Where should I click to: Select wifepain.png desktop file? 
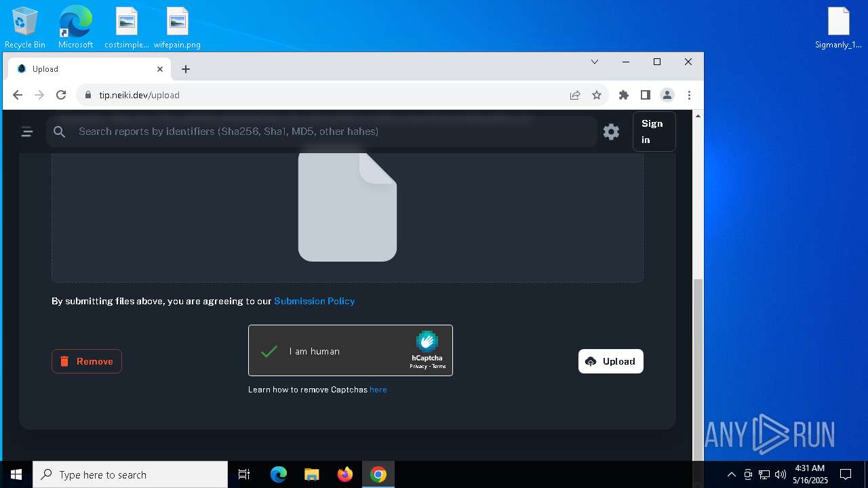tap(177, 28)
